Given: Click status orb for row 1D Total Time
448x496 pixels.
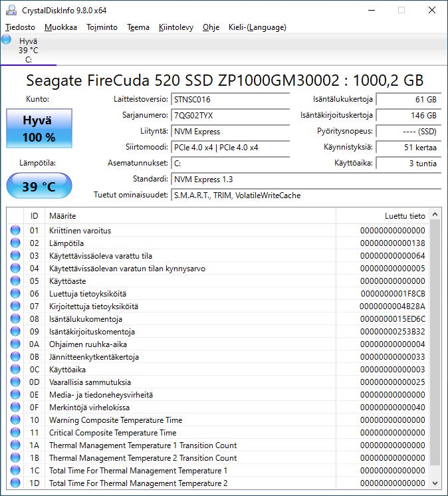Looking at the screenshot, I should point(15,483).
